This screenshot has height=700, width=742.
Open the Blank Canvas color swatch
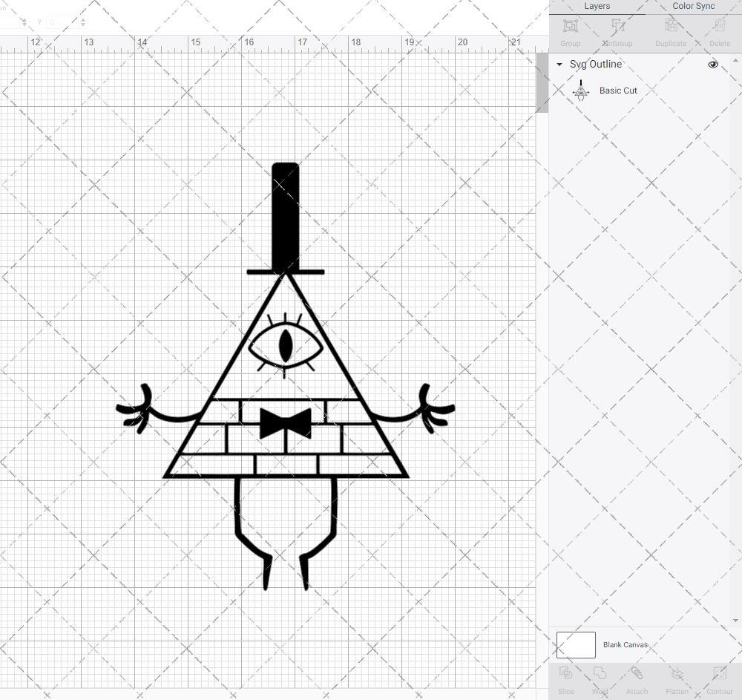point(576,645)
